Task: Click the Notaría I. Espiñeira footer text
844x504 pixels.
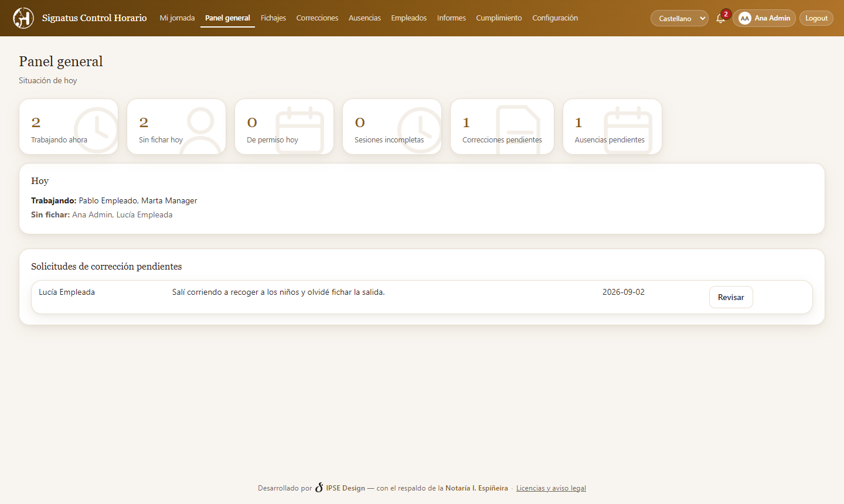Action: (x=477, y=488)
